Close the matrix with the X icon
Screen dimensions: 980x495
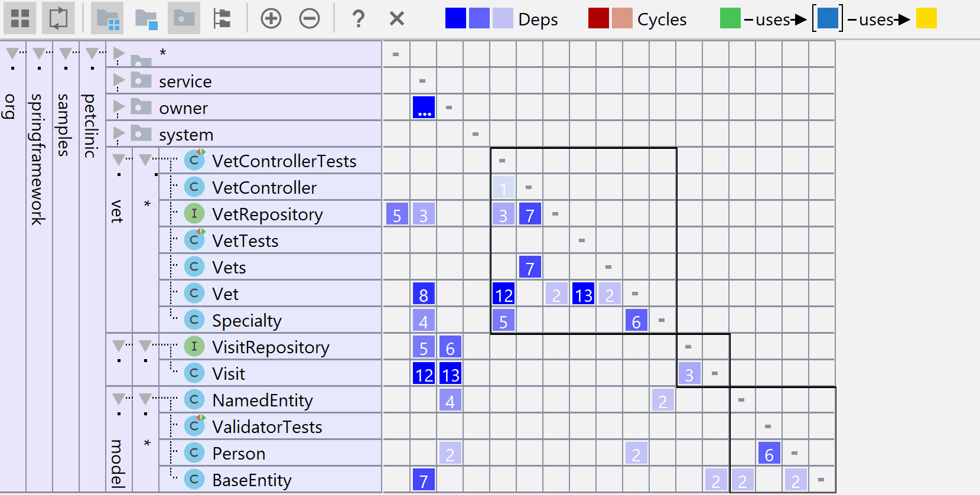click(x=397, y=18)
